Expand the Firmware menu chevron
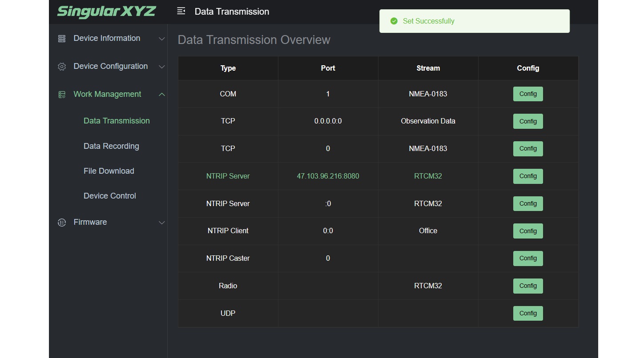 tap(162, 223)
